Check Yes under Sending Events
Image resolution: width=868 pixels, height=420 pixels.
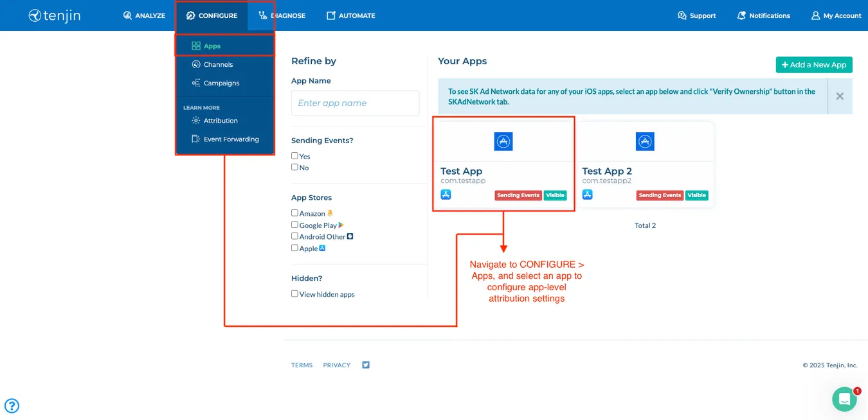(294, 155)
